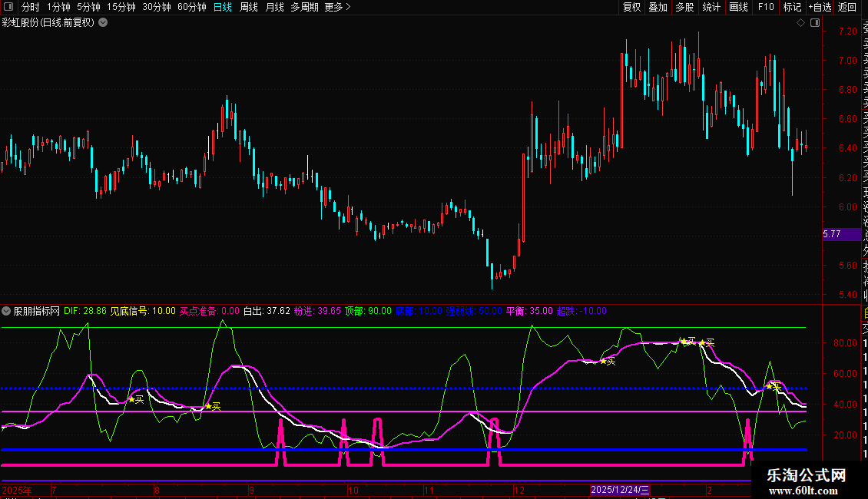Click the diamond icon above the price axis
Image resolution: width=868 pixels, height=499 pixels.
[800, 23]
